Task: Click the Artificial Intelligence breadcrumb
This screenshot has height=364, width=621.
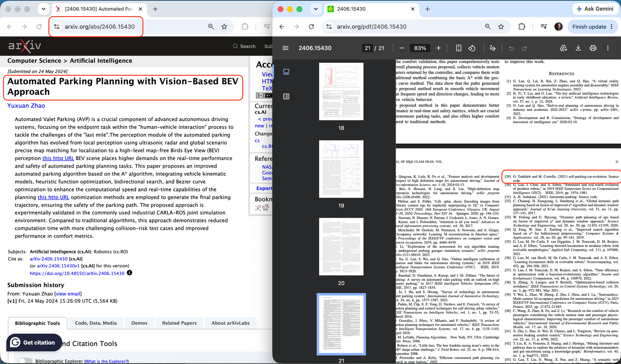Action: pos(101,61)
